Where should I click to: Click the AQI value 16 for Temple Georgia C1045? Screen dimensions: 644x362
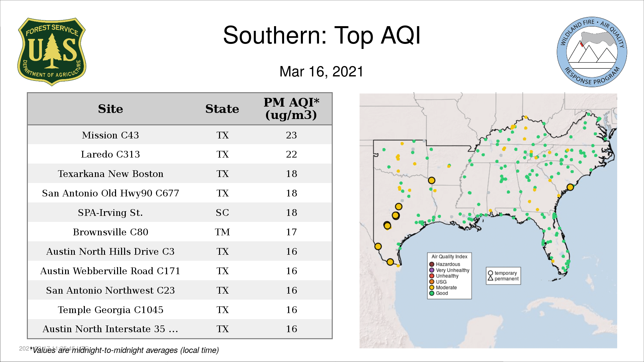(291, 310)
